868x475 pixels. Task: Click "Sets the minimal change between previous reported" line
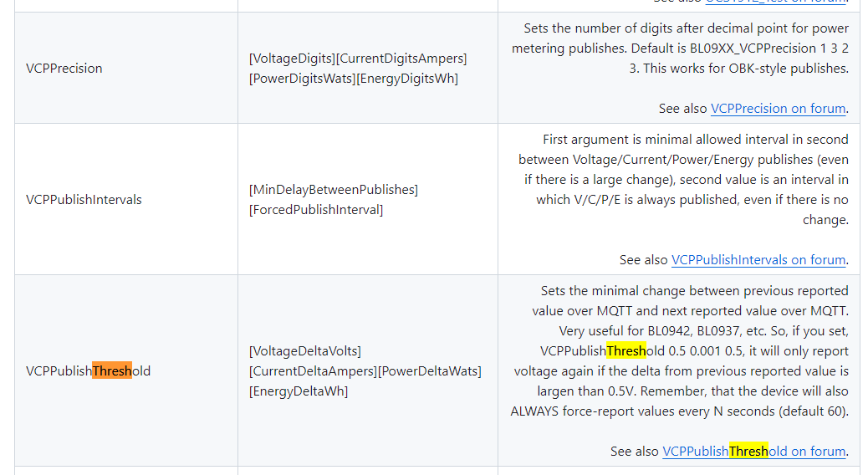[x=694, y=291]
